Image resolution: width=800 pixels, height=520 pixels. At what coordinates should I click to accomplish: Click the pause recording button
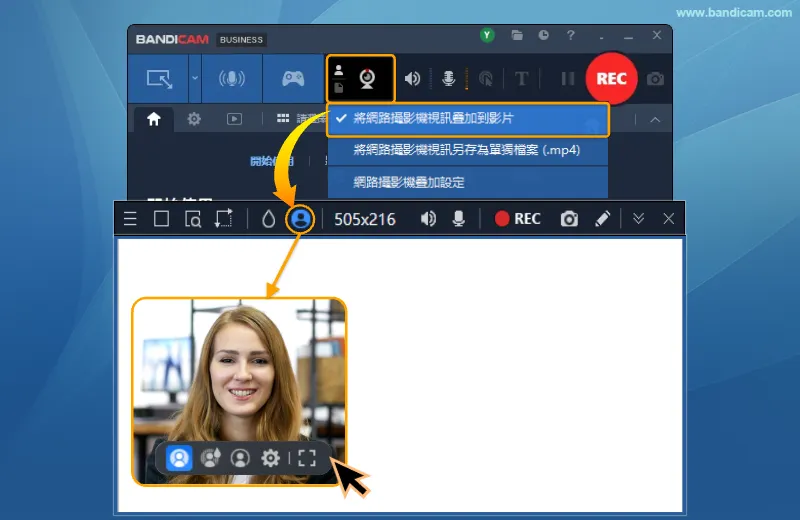(568, 79)
